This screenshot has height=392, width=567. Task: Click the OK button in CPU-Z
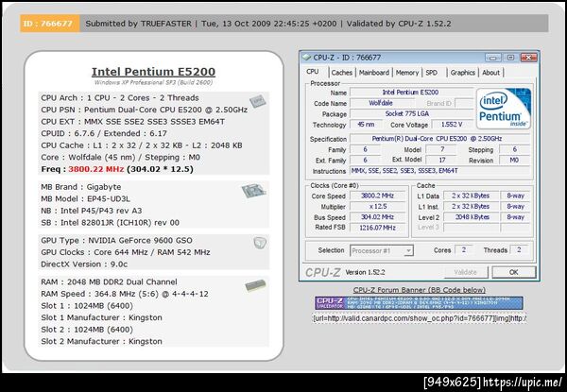click(513, 272)
